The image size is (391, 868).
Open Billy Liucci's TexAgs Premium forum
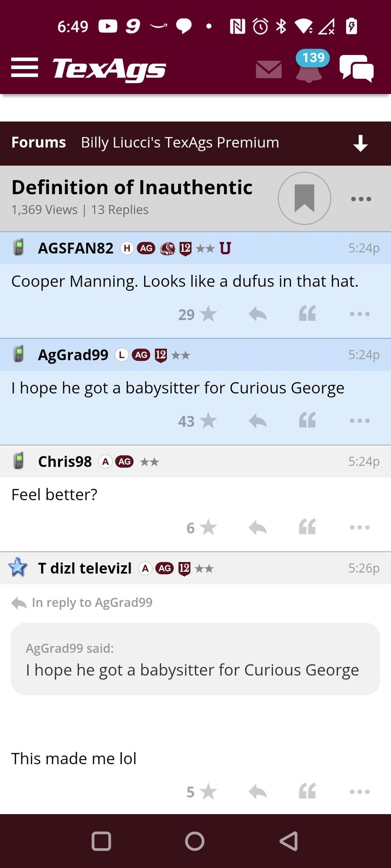(x=180, y=143)
